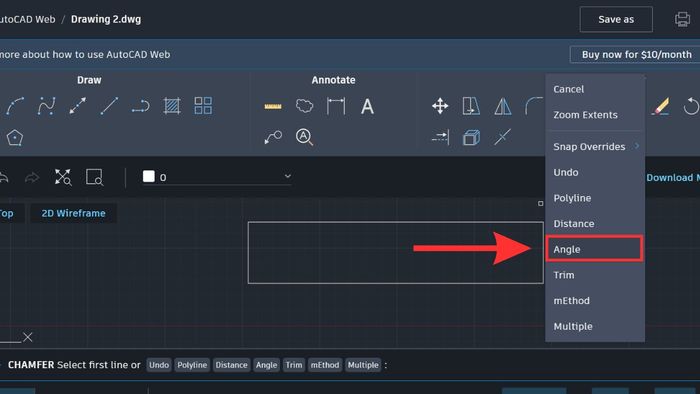Select the Move tool

(x=440, y=106)
